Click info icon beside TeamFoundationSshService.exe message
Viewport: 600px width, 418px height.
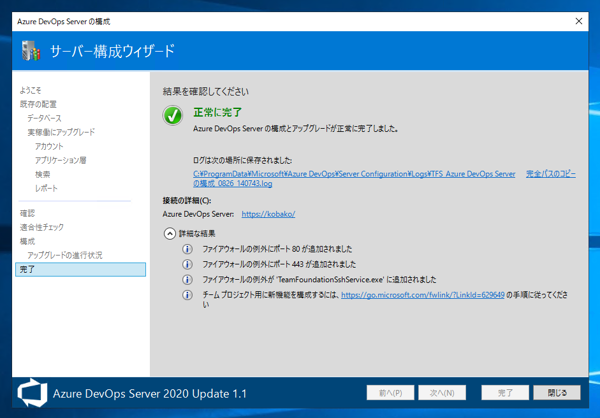tap(187, 280)
